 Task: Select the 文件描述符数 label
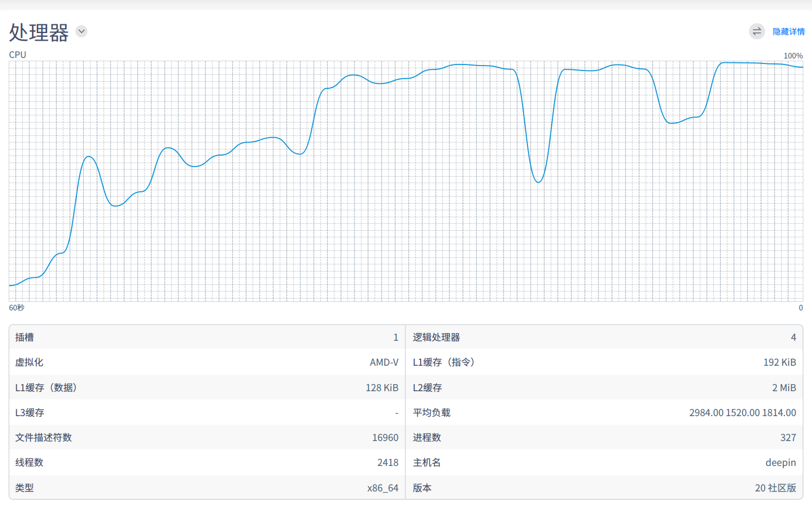43,437
